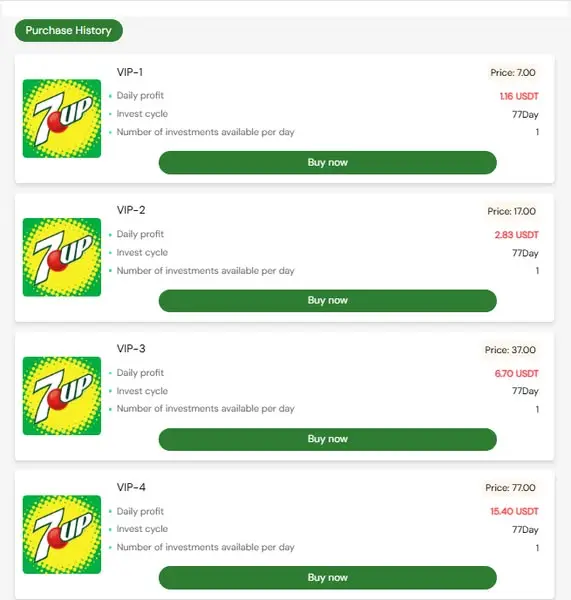
Task: Click the 1.16 USDT daily profit value
Action: point(519,96)
